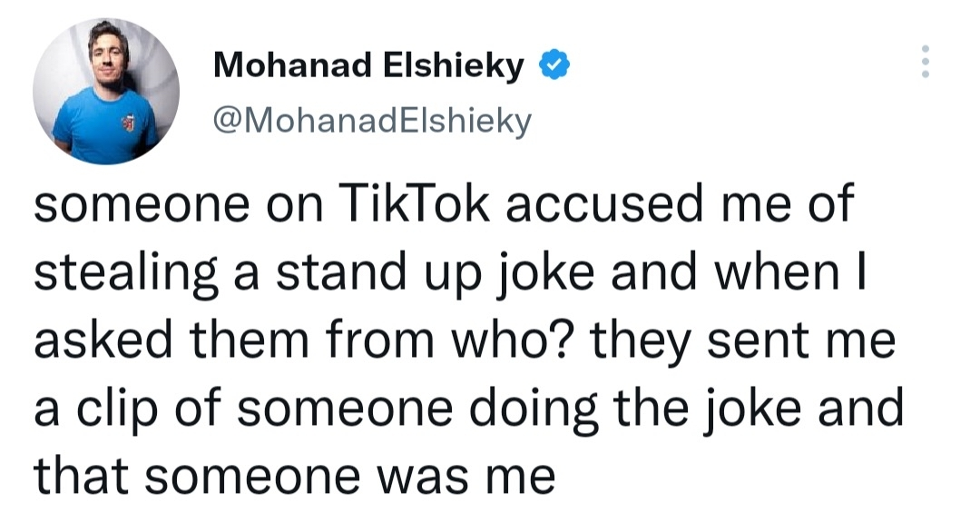Open Mohanad Elshieky's profile picture
Viewport: 980px width, 523px height.
click(106, 92)
